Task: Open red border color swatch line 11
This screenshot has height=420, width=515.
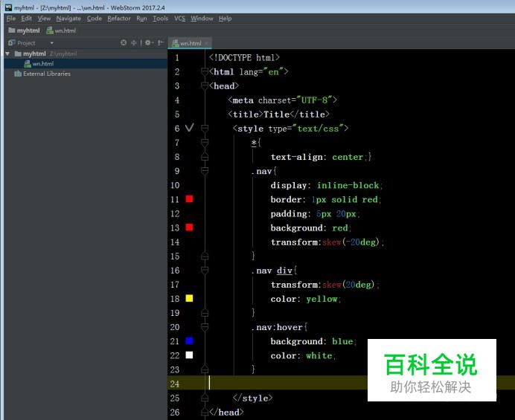Action: (189, 198)
